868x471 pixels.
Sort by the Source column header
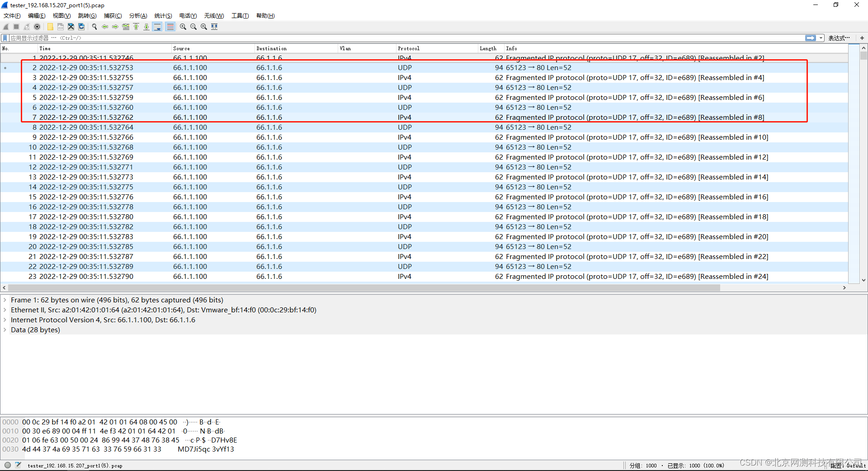213,48
